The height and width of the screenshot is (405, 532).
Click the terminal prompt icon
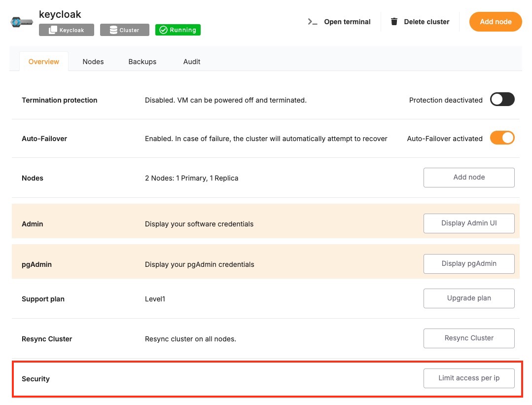coord(312,22)
